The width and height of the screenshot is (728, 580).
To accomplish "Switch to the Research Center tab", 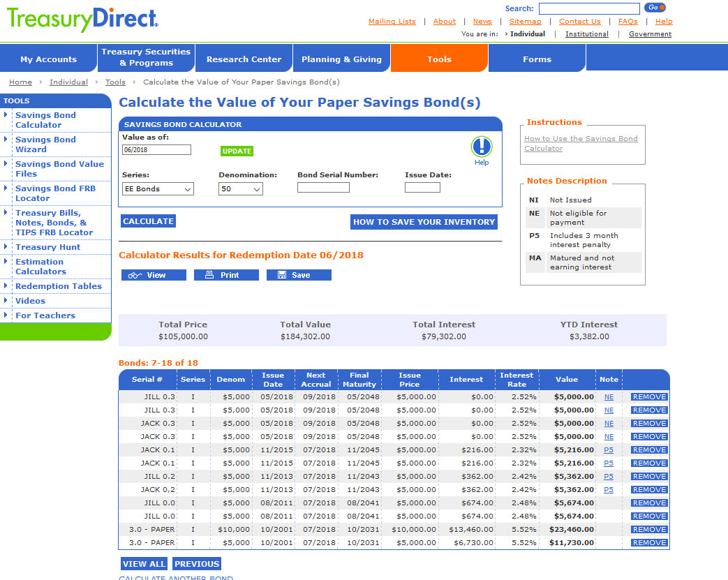I will [x=244, y=59].
